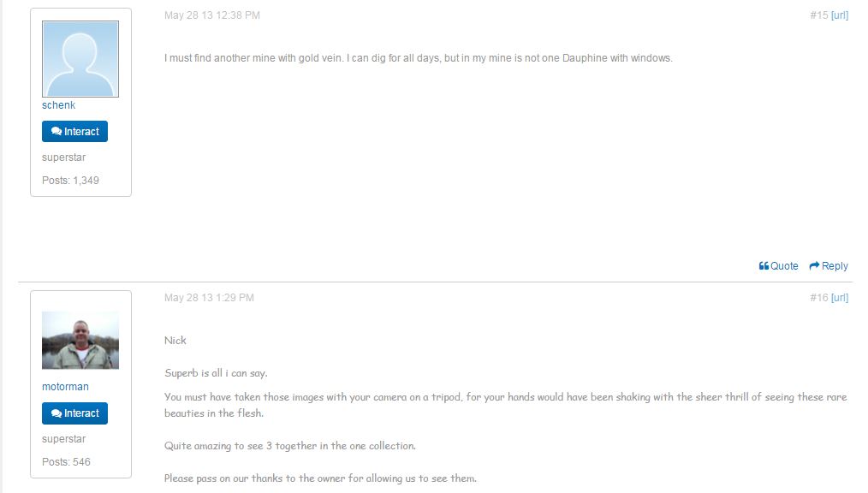The height and width of the screenshot is (493, 868).
Task: Visit schenk's profile via username link
Action: [58, 105]
